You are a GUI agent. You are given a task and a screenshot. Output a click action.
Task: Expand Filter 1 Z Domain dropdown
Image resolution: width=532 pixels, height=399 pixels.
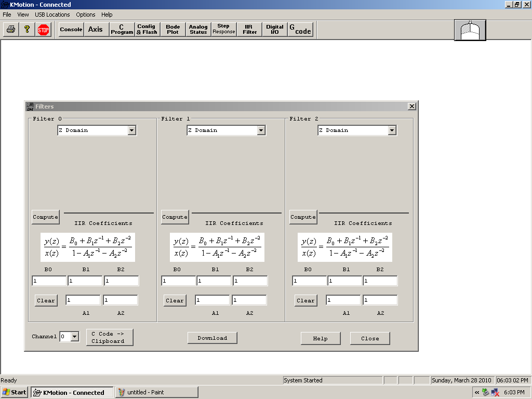coord(261,130)
